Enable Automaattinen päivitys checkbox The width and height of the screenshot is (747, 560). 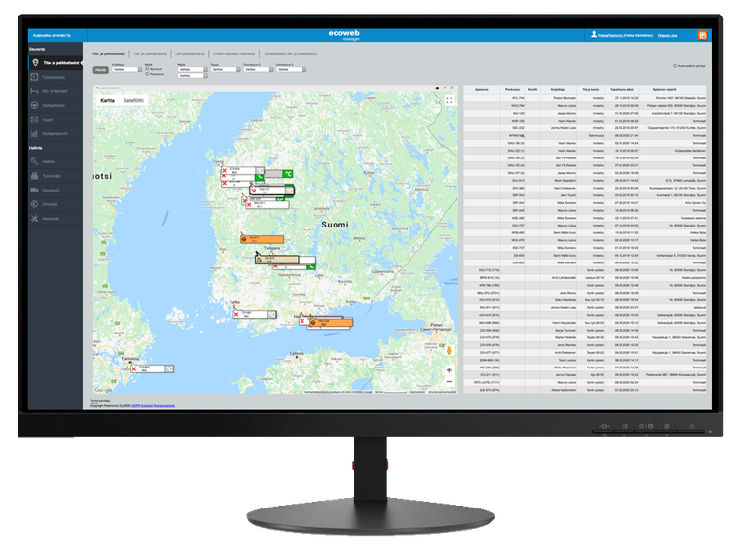click(675, 66)
